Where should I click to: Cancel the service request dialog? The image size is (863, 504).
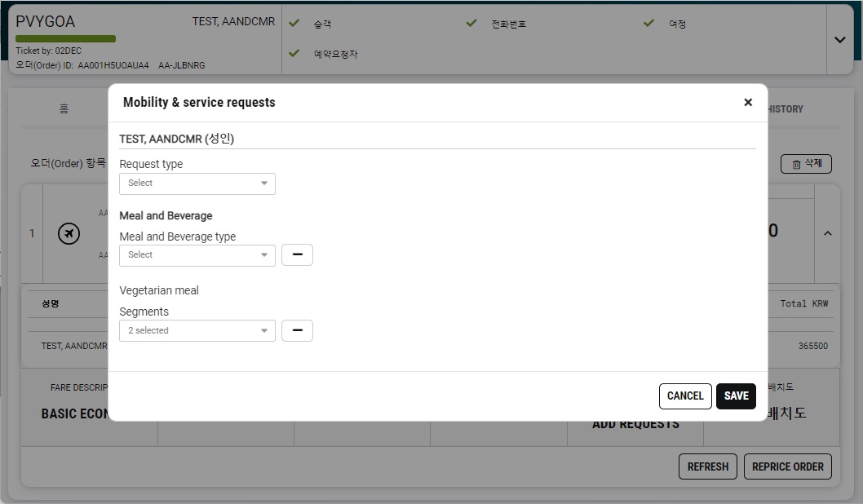click(x=685, y=396)
